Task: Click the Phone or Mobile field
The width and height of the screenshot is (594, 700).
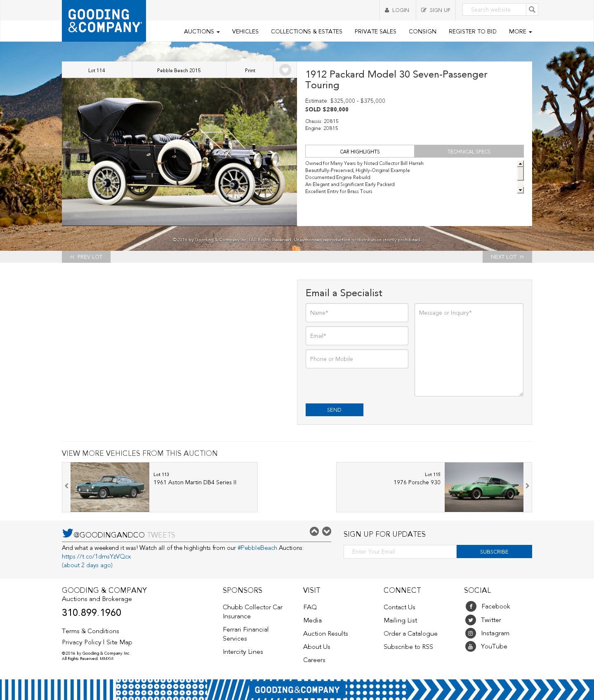Action: click(x=357, y=359)
